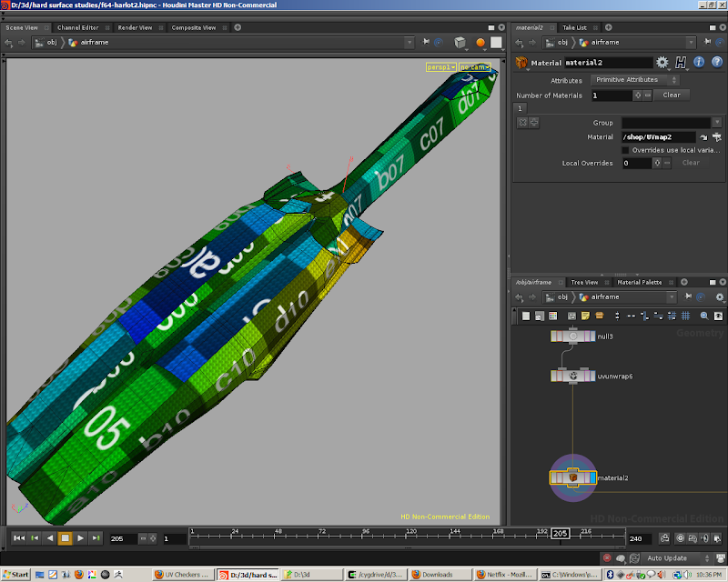Click the magnifier search icon in network editor

(703, 316)
